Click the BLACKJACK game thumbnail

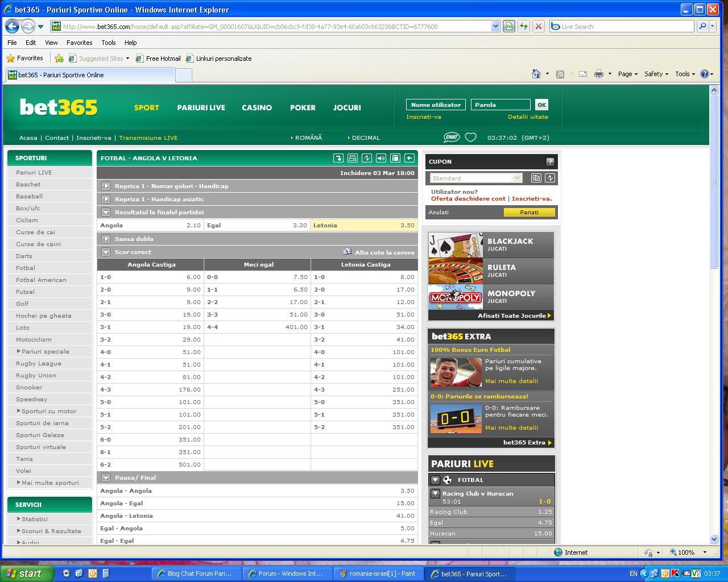pyautogui.click(x=455, y=244)
